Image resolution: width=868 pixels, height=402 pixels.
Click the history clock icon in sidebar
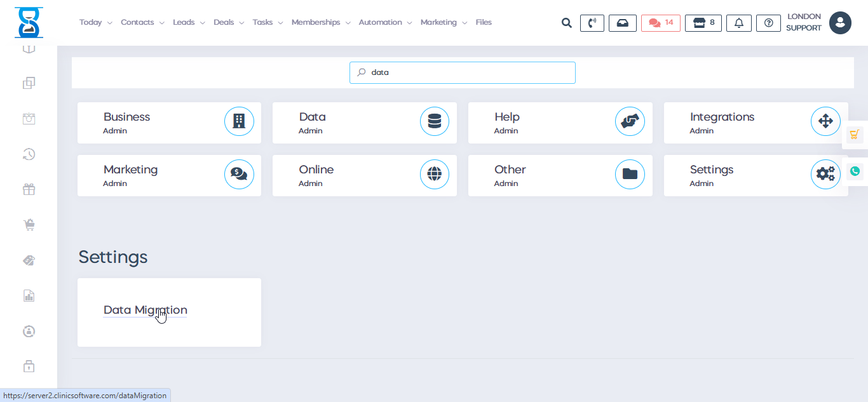[29, 154]
